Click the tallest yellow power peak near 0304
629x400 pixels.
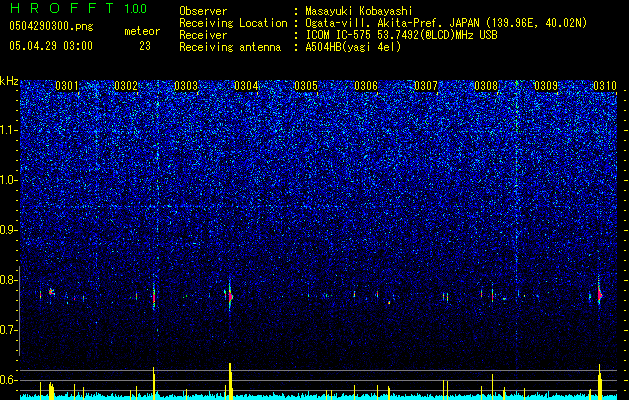pos(230,381)
